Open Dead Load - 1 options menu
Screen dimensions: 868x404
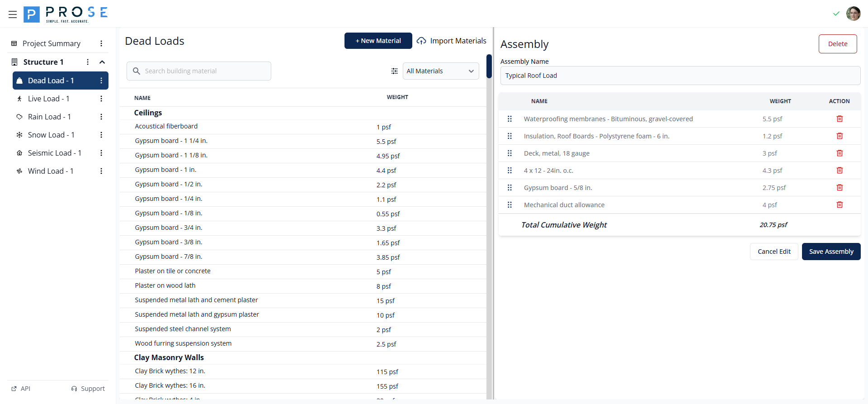tap(101, 81)
